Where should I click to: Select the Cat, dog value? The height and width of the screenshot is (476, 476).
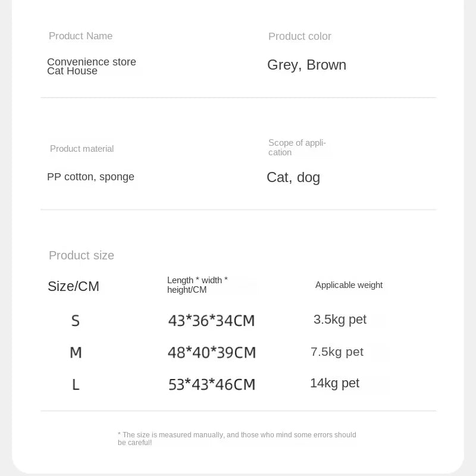click(x=293, y=177)
